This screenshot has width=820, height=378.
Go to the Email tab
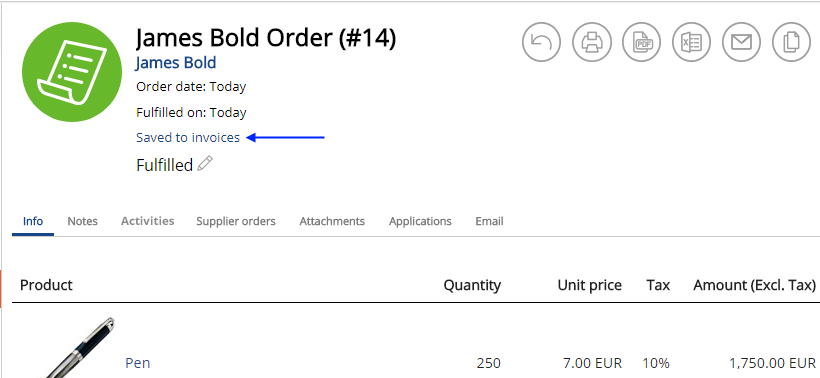(489, 221)
